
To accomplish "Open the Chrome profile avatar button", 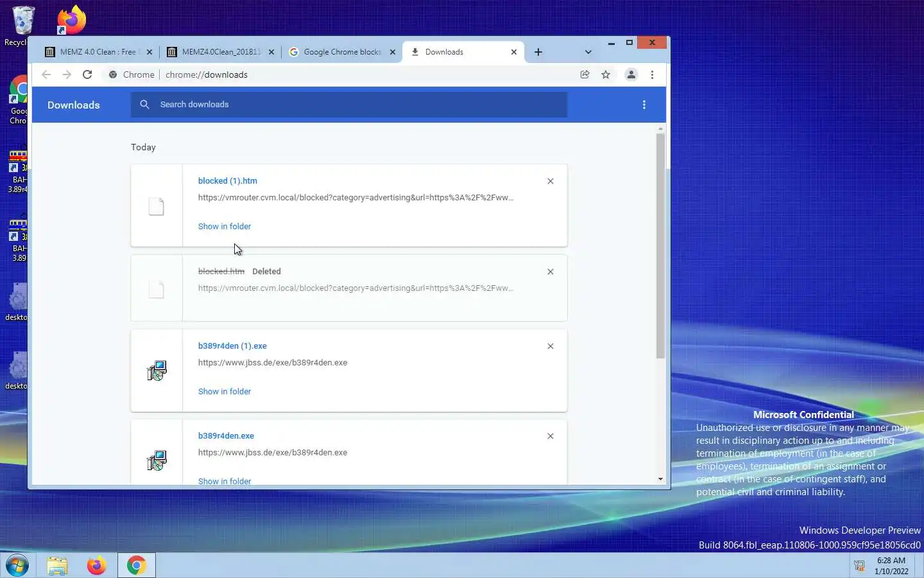I will tap(631, 74).
